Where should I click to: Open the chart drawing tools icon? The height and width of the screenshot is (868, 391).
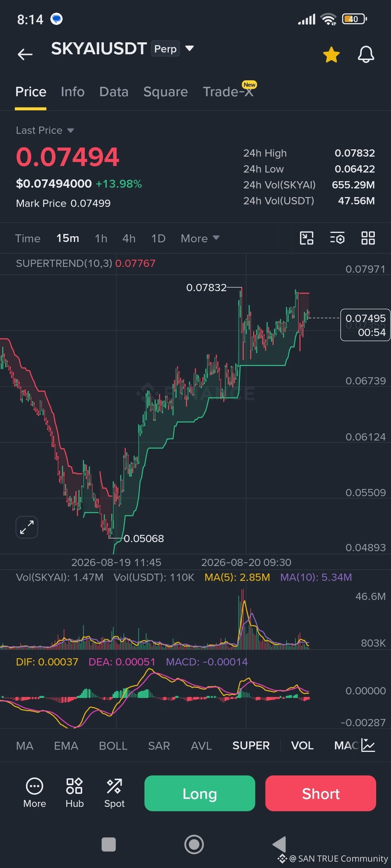click(307, 238)
